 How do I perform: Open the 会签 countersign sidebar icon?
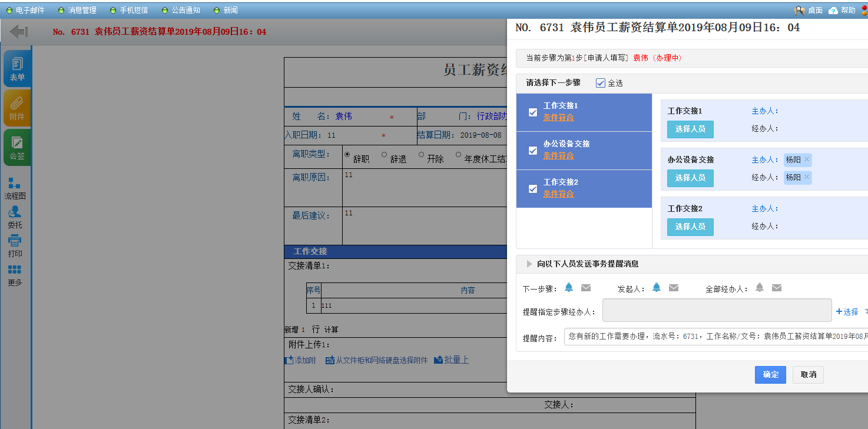click(x=17, y=147)
